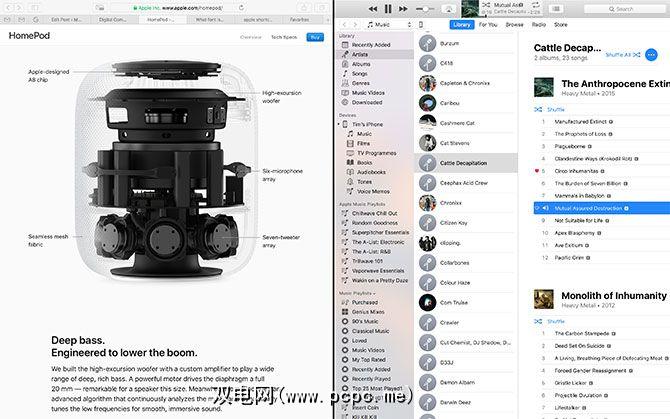Switch to the Store tab
The height and width of the screenshot is (419, 670).
[561, 25]
